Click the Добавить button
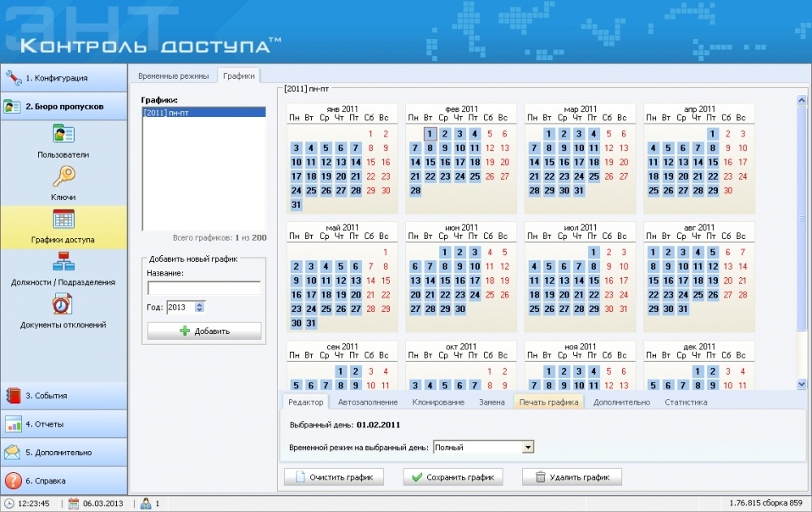Viewport: 812px width, 512px height. point(204,331)
